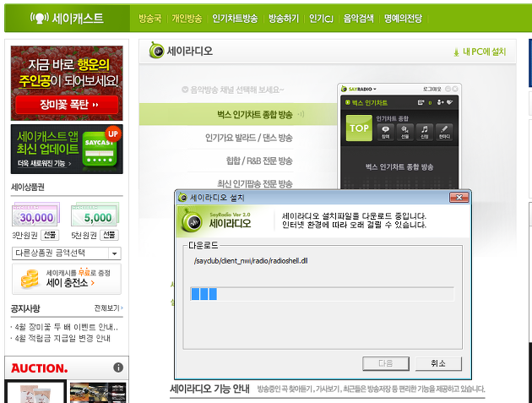The width and height of the screenshot is (532, 403).
Task: Click the 30,000 gift voucher image
Action: (36, 215)
